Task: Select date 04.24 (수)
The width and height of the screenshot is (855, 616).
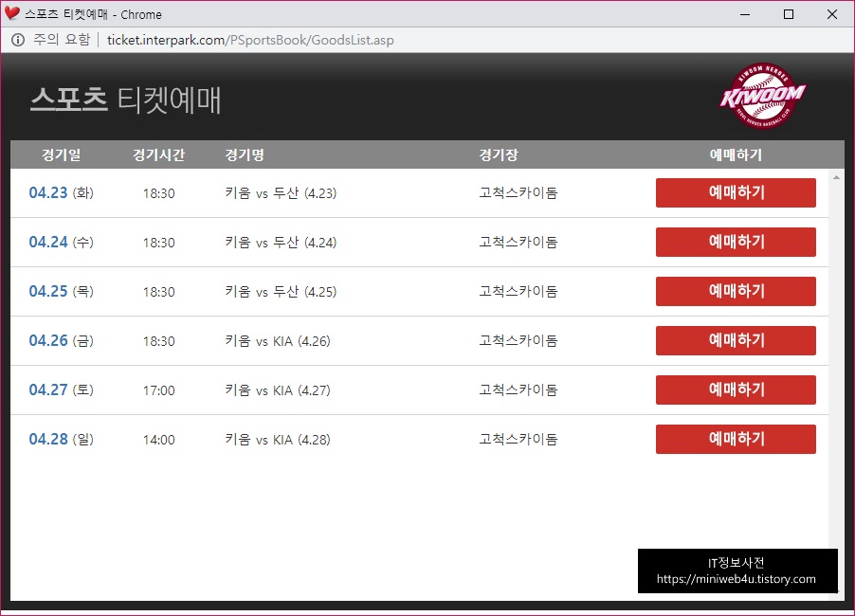Action: coord(61,242)
